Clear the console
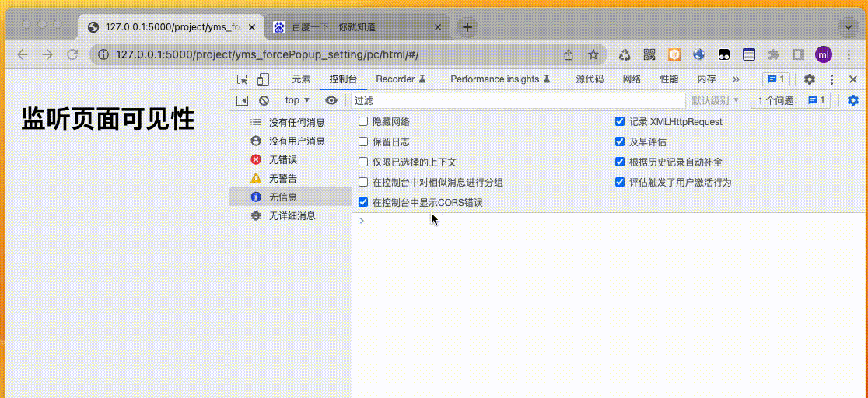The width and height of the screenshot is (868, 398). 264,100
